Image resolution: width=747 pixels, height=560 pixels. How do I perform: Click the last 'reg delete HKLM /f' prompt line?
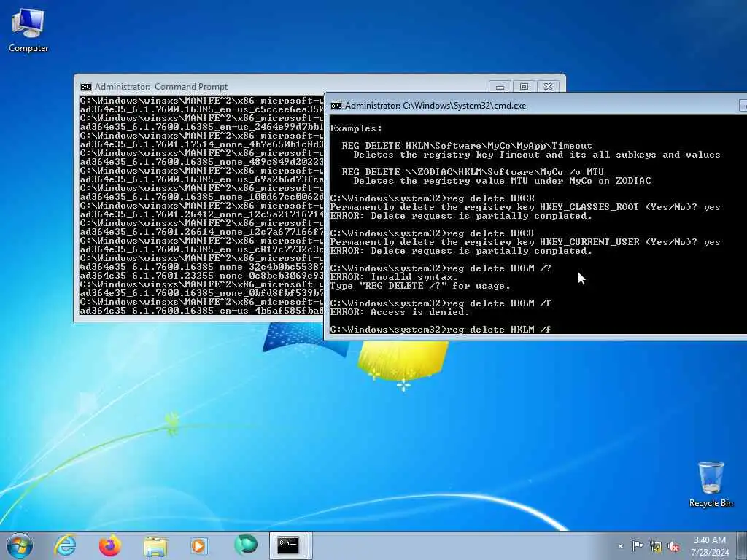(441, 329)
